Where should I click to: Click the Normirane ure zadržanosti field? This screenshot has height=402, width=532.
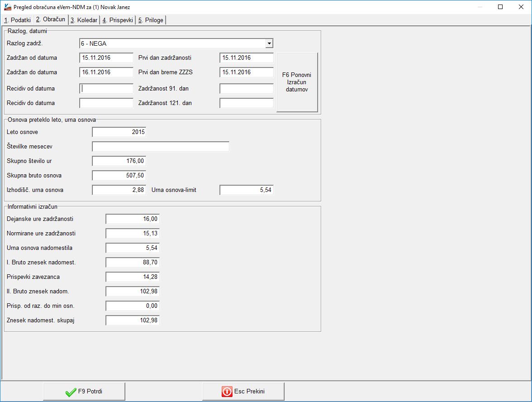133,234
